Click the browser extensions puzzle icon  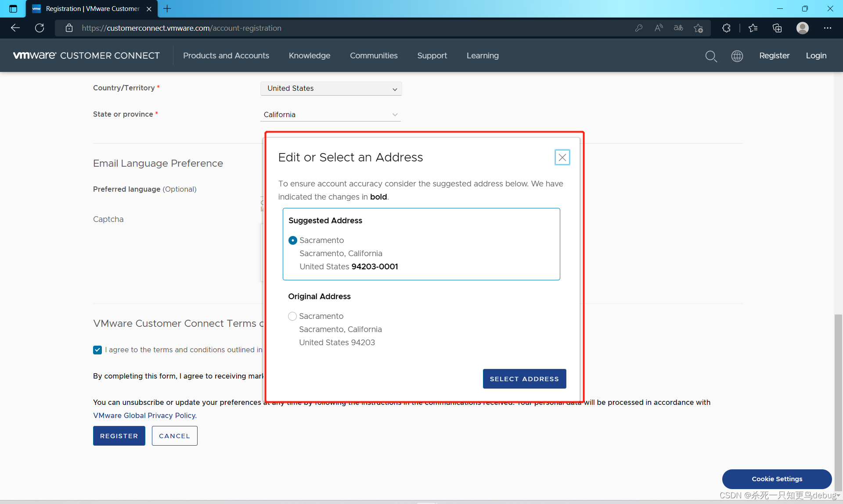726,28
